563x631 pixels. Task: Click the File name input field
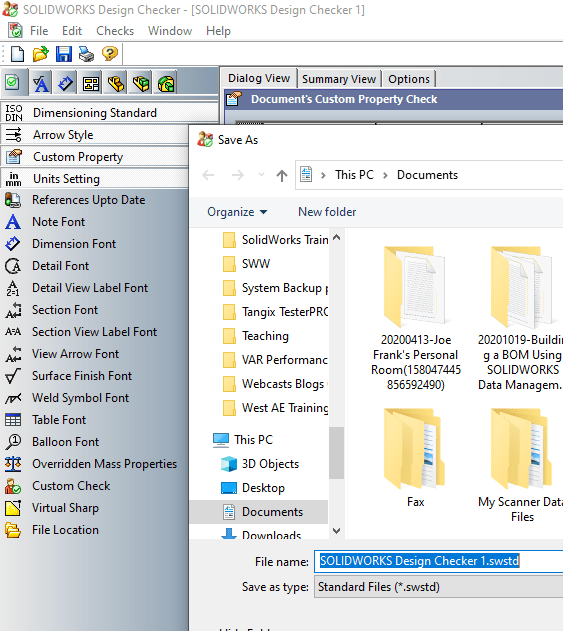coord(438,561)
